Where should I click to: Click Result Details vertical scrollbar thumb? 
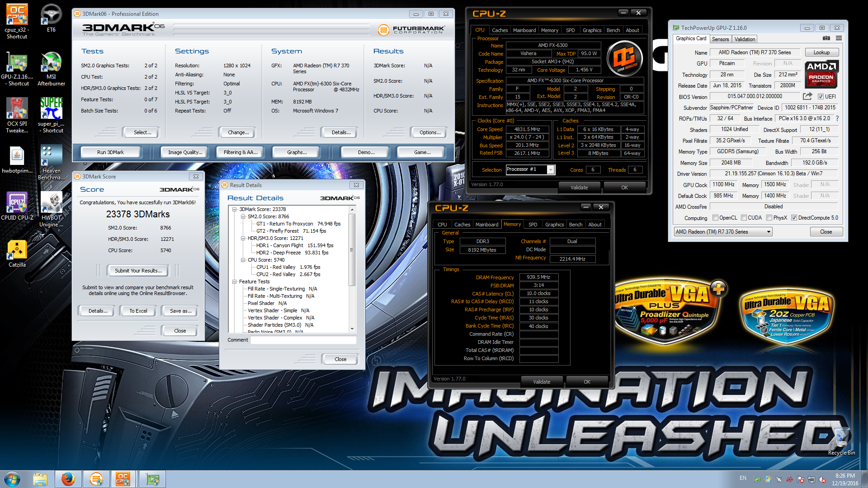click(x=352, y=249)
